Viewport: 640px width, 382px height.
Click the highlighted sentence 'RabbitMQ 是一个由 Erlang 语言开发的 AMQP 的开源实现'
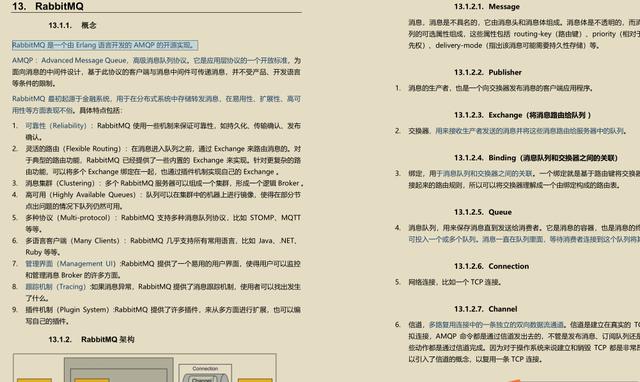click(x=105, y=45)
